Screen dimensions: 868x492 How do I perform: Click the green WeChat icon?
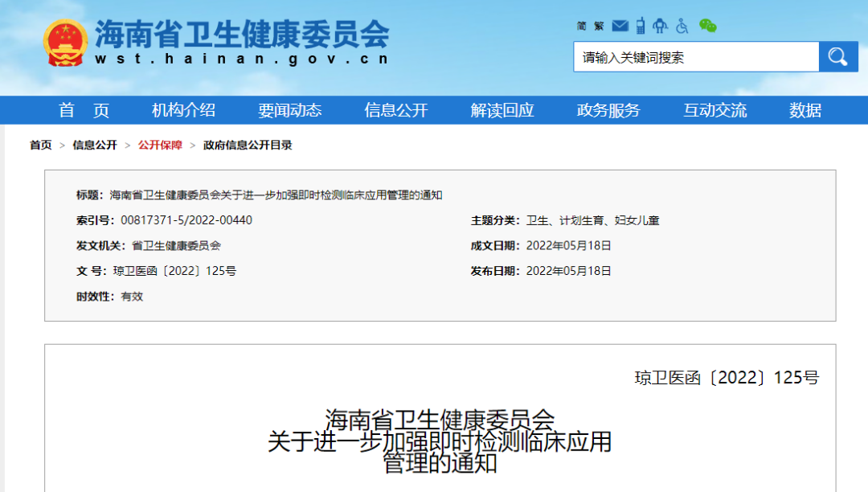click(x=707, y=26)
